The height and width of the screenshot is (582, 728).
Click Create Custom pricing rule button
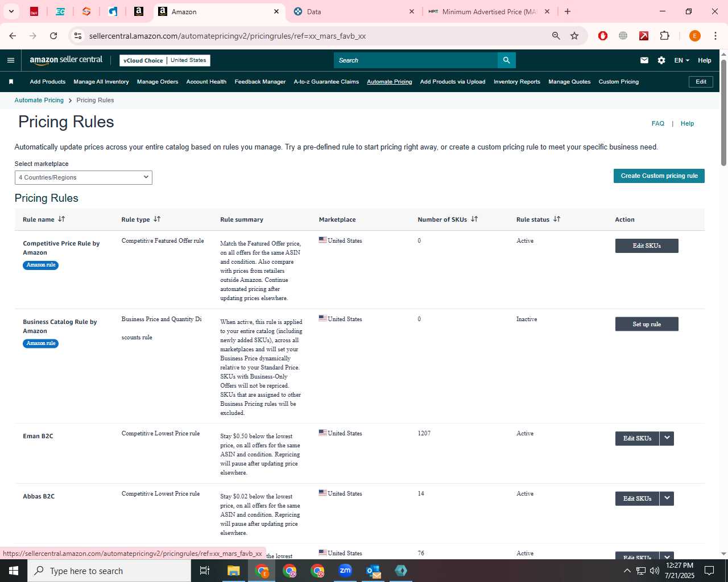pos(659,176)
